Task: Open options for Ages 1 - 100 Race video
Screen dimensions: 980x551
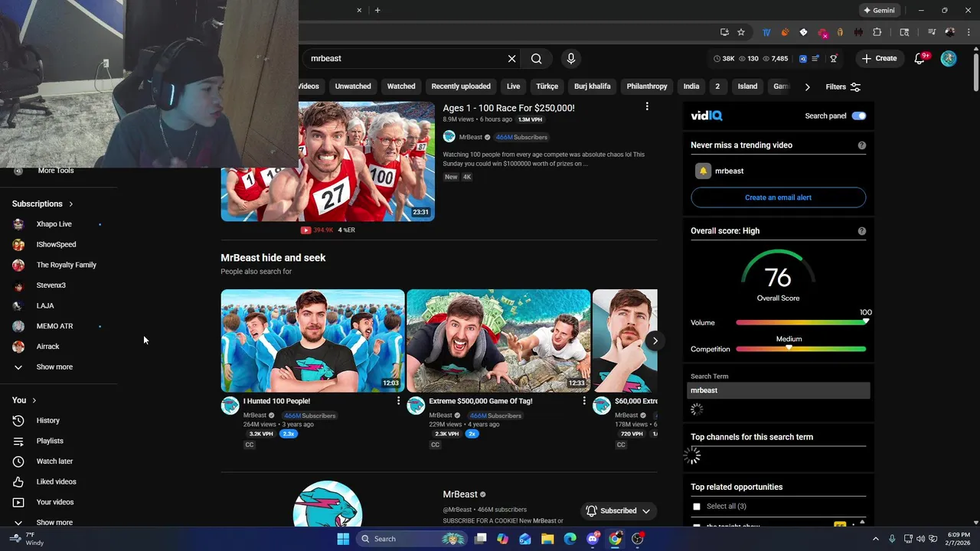Action: 647,107
